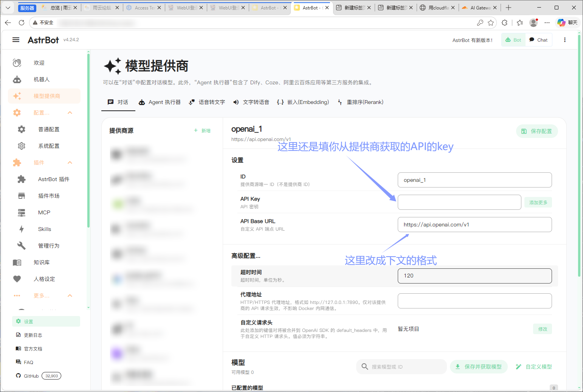
Task: Open 机器人 page in sidebar
Action: click(44, 79)
